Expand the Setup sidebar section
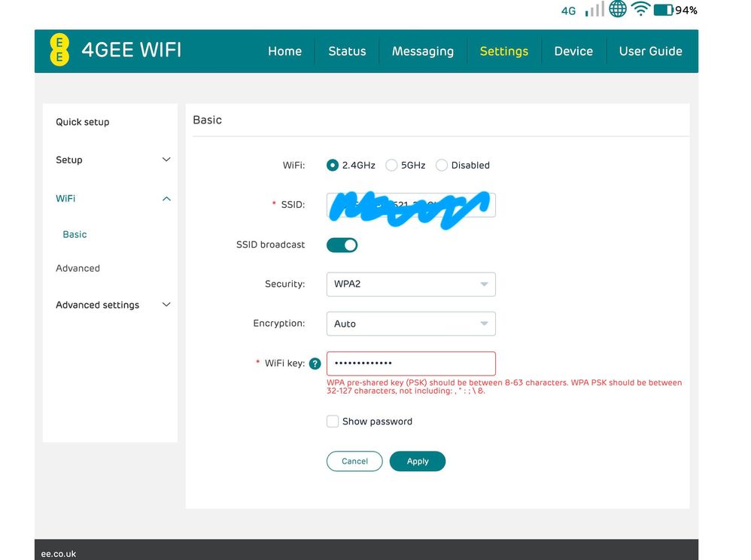Image resolution: width=751 pixels, height=560 pixels. coord(113,160)
